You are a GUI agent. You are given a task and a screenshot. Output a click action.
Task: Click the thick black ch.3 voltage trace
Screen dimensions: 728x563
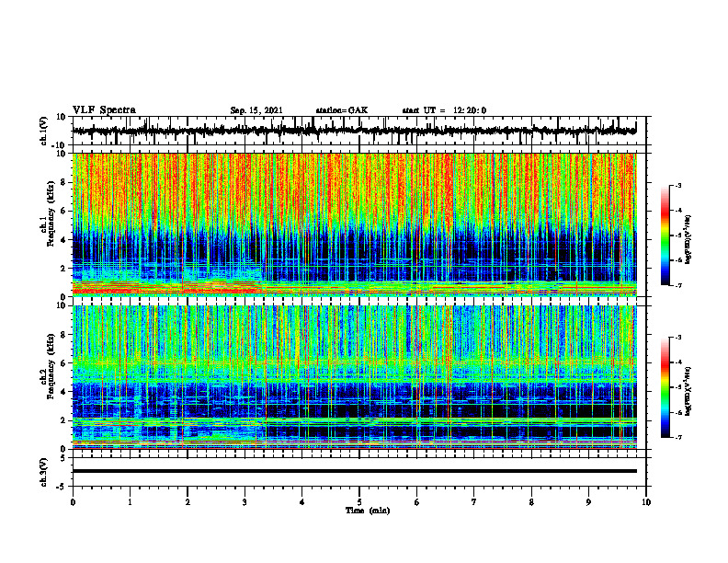(354, 471)
